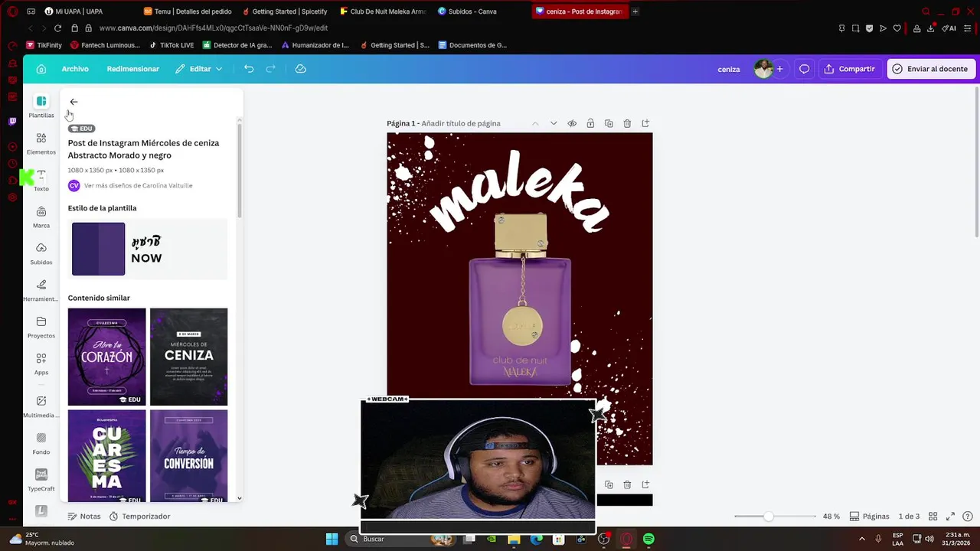Enter fullscreen presentation mode
The image size is (980, 551).
coord(950,517)
